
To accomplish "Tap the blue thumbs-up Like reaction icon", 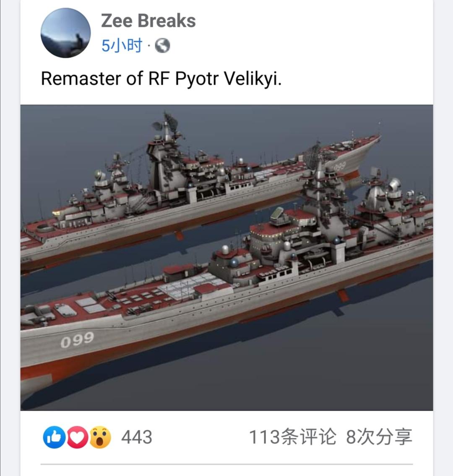I will (55, 437).
